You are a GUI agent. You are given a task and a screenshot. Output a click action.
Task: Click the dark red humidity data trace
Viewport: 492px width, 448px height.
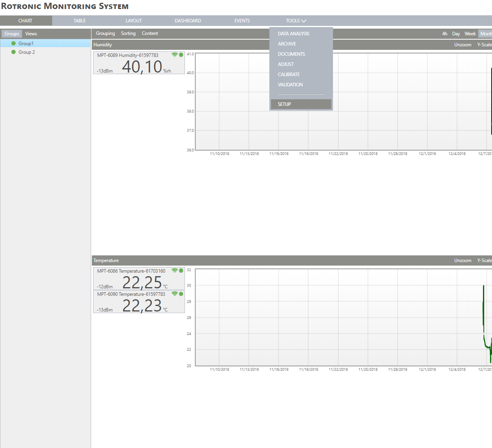(491, 101)
